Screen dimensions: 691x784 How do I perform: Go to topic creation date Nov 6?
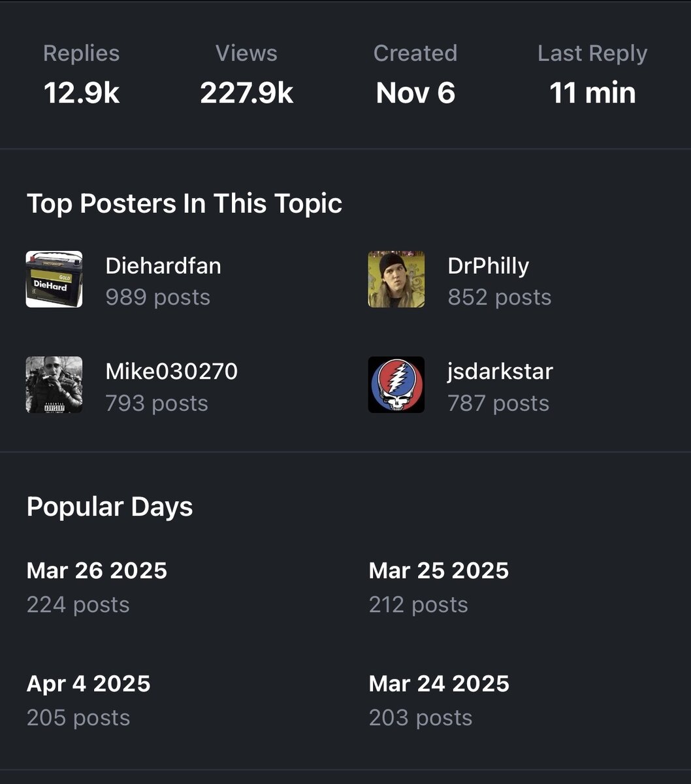[x=415, y=92]
